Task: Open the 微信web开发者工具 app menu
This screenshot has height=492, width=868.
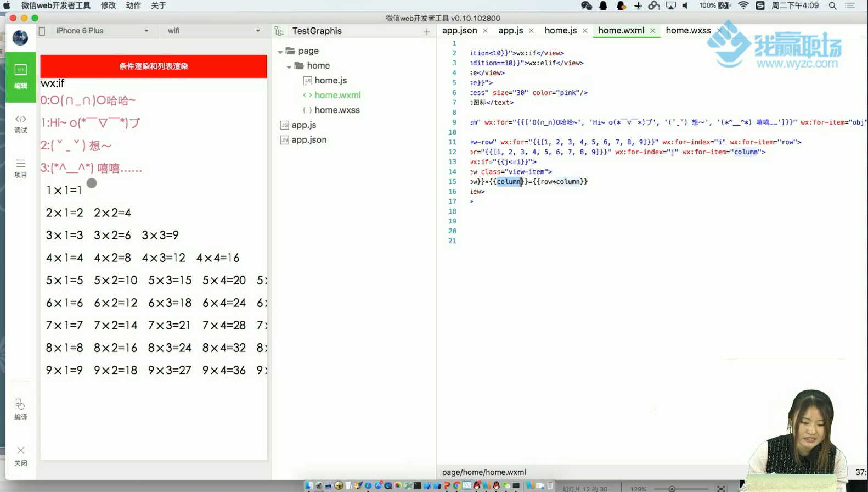Action: coord(55,5)
